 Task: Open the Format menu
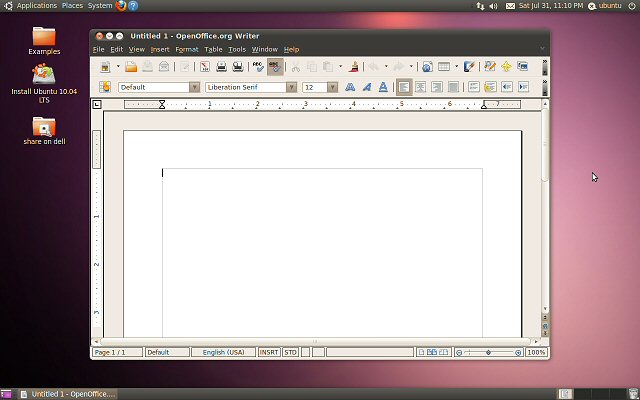pyautogui.click(x=187, y=49)
